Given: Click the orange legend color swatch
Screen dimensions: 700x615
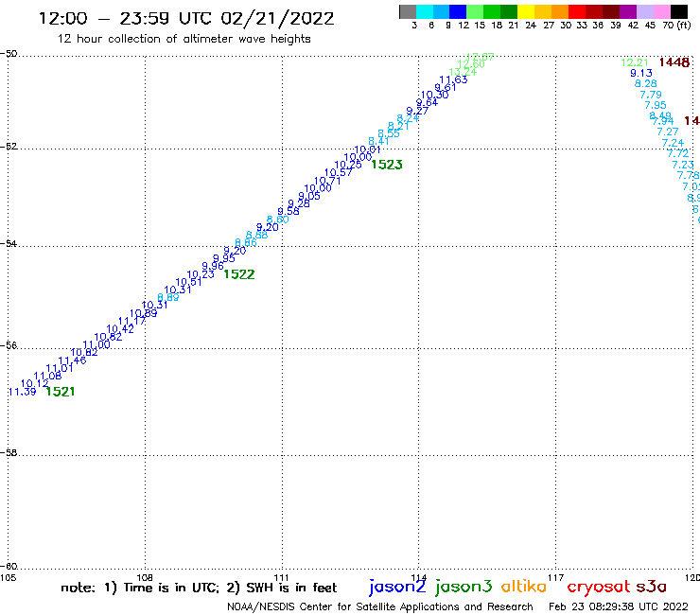Looking at the screenshot, I should click(x=560, y=11).
